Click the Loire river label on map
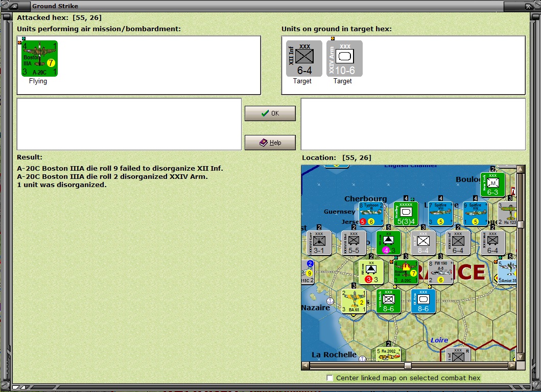541x392 pixels. (x=439, y=340)
